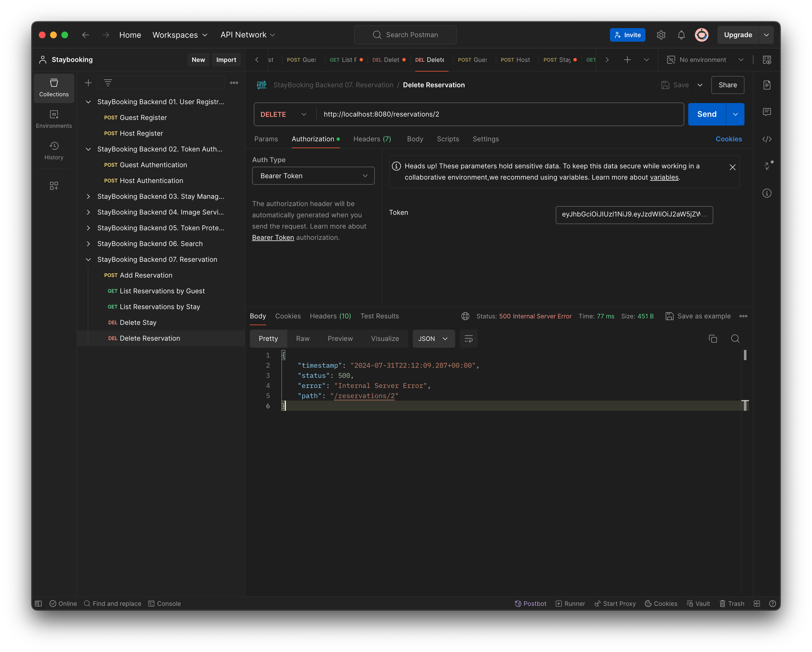This screenshot has width=812, height=652.
Task: Switch to the Headers (7) tab
Action: (372, 139)
